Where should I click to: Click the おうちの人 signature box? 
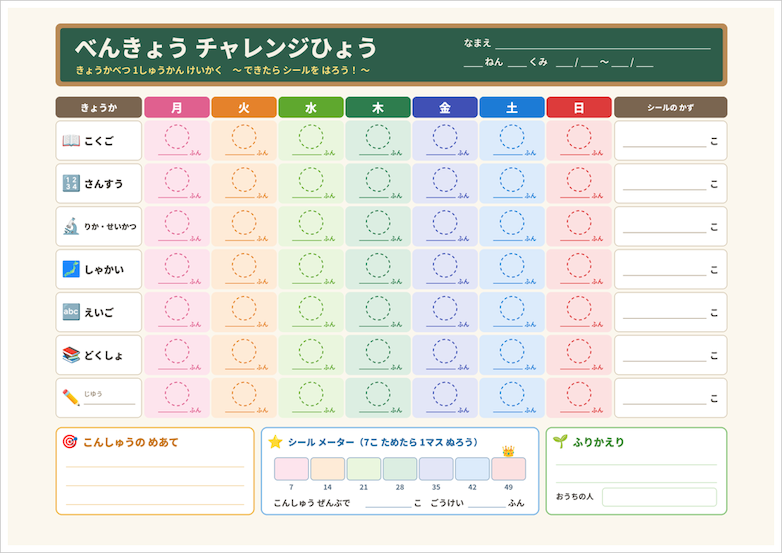point(659,497)
